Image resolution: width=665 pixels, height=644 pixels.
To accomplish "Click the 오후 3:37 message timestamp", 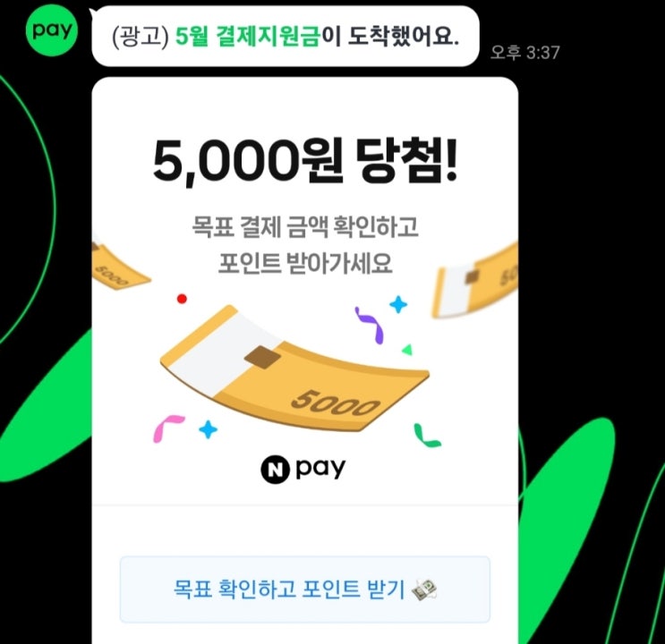I will click(x=525, y=53).
